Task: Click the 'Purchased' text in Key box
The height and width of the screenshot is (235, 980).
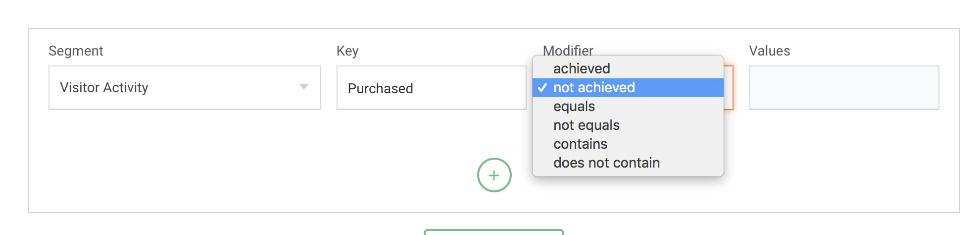Action: (x=380, y=89)
